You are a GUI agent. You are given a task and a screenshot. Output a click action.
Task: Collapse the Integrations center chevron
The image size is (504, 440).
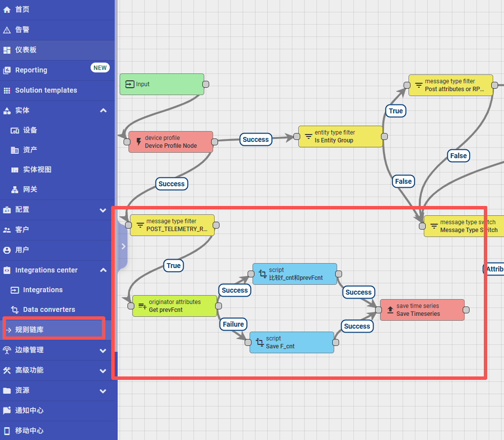point(103,270)
